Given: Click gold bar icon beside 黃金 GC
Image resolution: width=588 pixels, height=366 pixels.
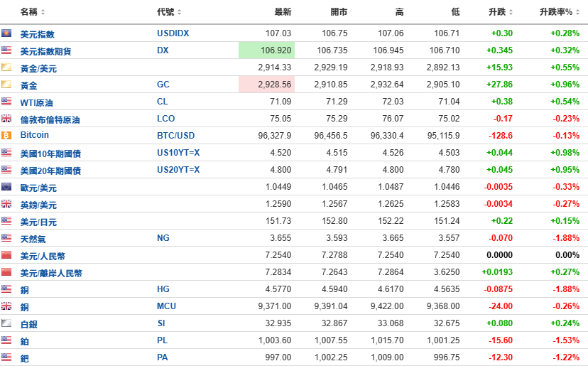Looking at the screenshot, I should click(x=6, y=84).
